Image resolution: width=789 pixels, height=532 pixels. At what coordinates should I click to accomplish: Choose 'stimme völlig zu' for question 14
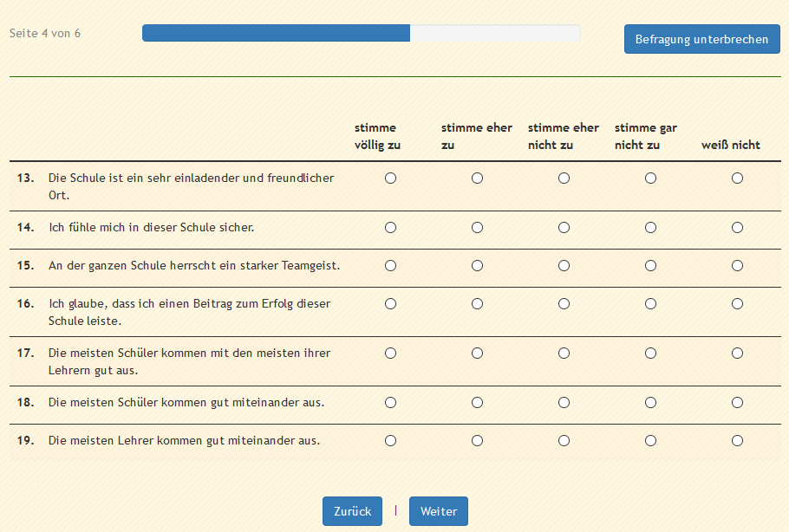tap(390, 227)
